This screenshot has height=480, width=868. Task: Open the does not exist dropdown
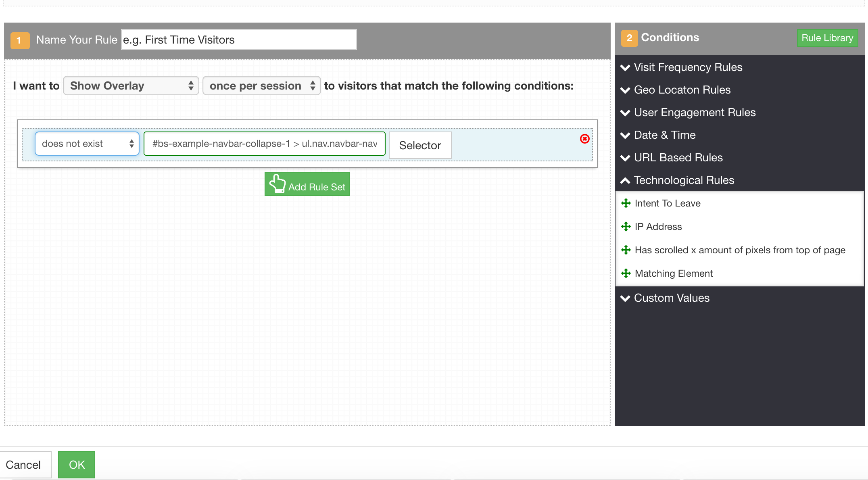[87, 144]
